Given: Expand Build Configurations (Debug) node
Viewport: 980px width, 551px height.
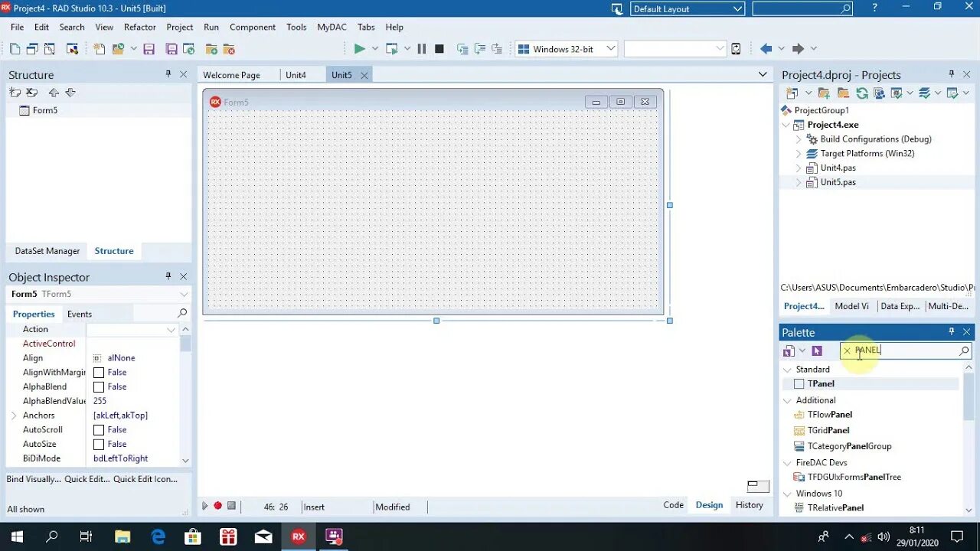Looking at the screenshot, I should pos(799,139).
